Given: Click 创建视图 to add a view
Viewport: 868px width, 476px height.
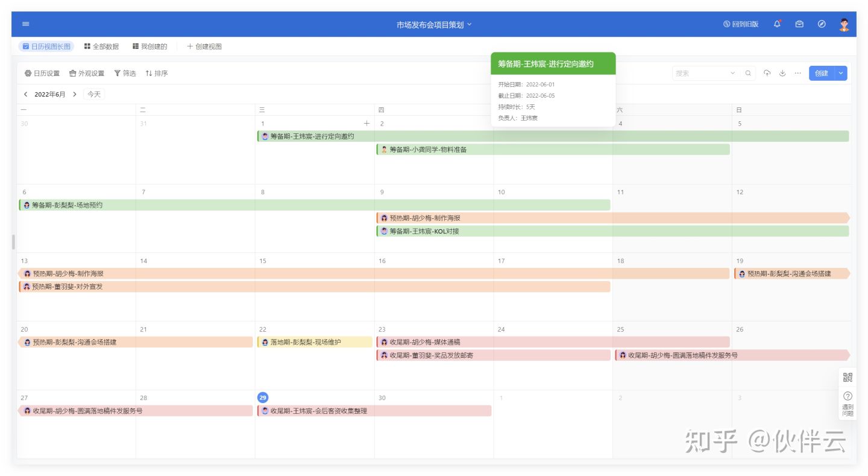Looking at the screenshot, I should [204, 46].
